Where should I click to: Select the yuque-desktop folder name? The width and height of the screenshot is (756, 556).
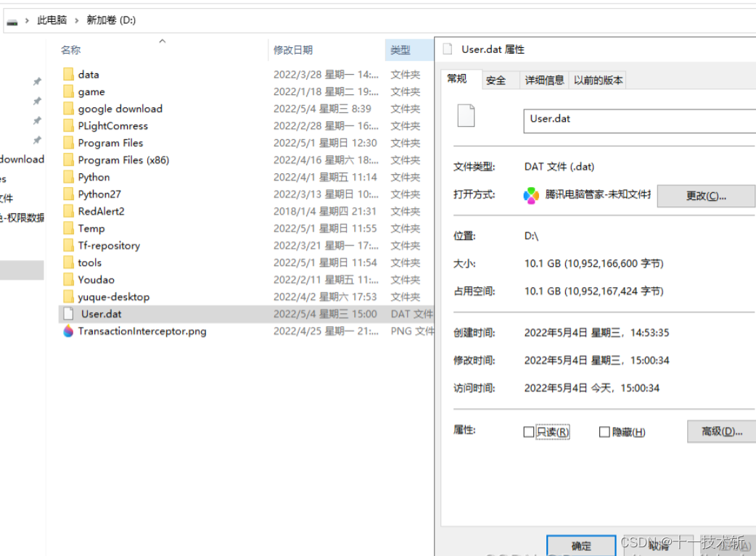point(114,296)
